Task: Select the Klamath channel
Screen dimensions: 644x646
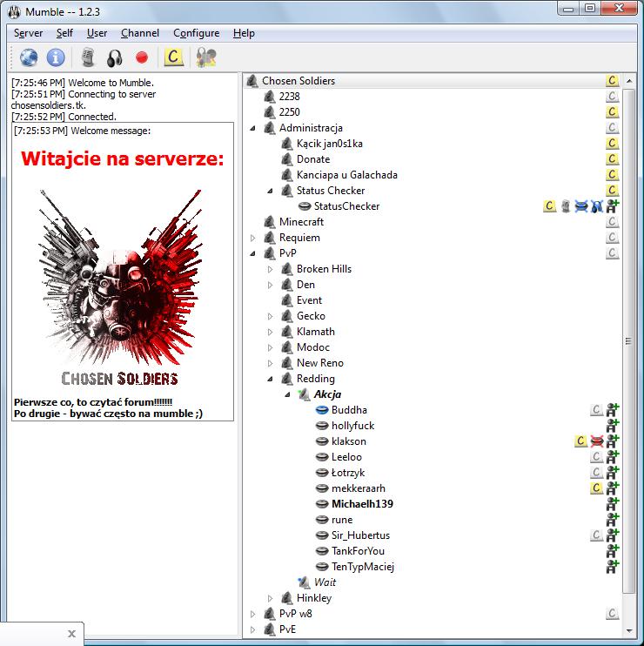Action: tap(316, 331)
